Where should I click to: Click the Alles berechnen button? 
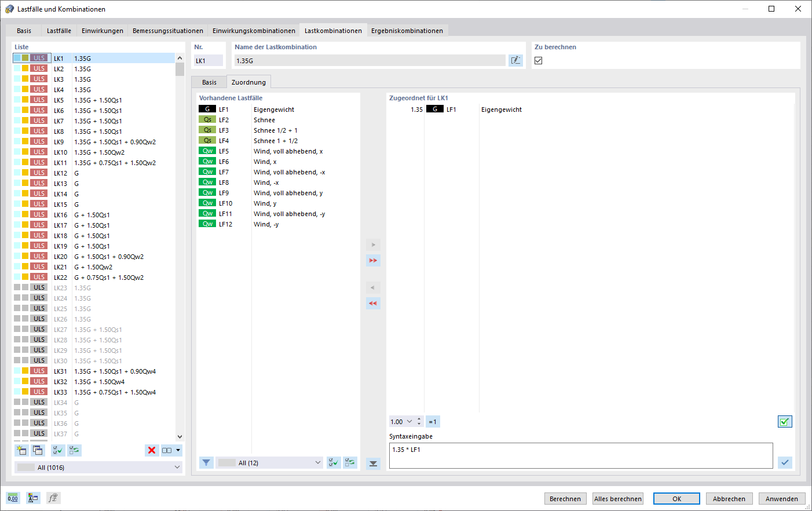click(x=618, y=499)
